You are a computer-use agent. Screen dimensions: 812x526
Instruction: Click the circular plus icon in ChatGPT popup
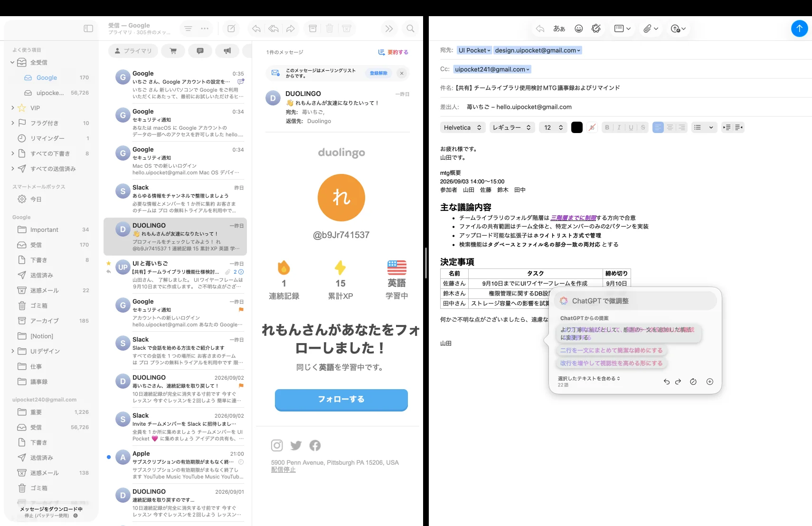(x=710, y=382)
